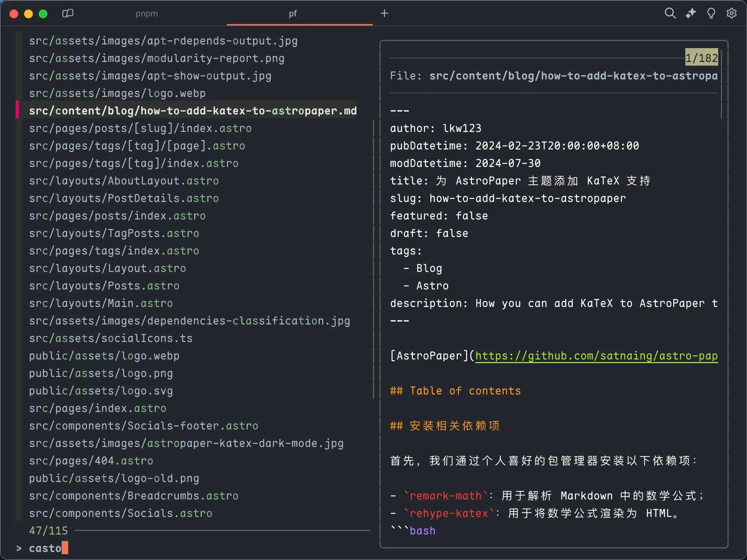Select src/pages/posts/[slug]/index.astro in list
The image size is (747, 560).
tap(140, 128)
